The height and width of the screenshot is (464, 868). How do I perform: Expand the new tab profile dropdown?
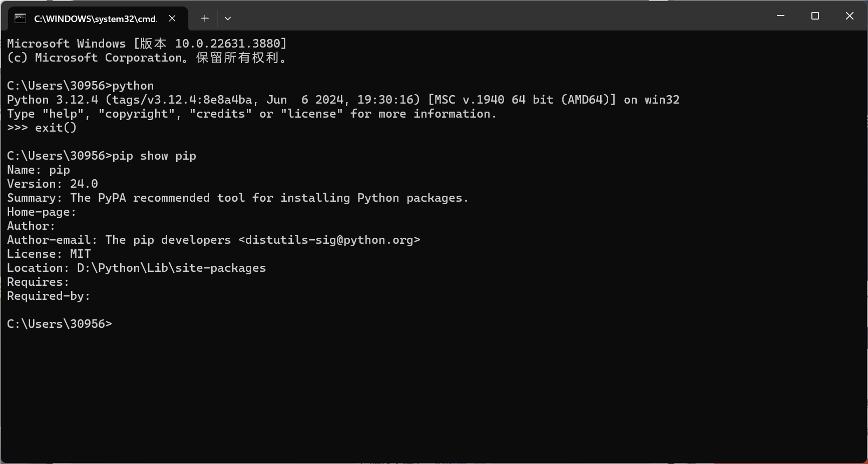click(228, 19)
